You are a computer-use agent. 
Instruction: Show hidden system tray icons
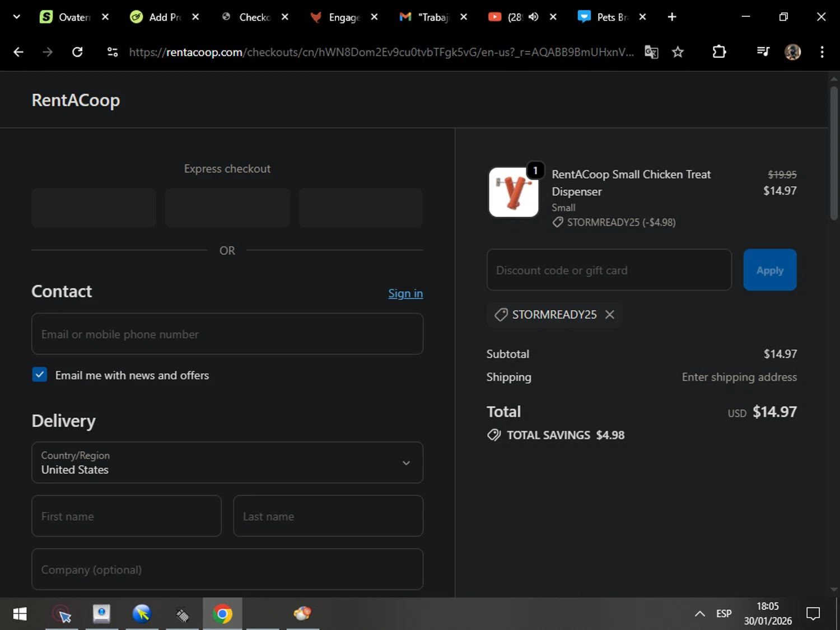click(x=699, y=614)
